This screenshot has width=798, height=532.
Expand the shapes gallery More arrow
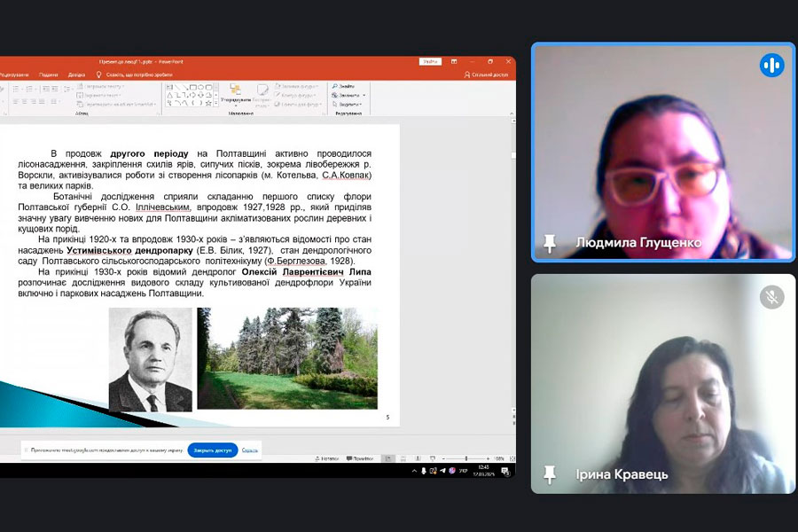215,104
